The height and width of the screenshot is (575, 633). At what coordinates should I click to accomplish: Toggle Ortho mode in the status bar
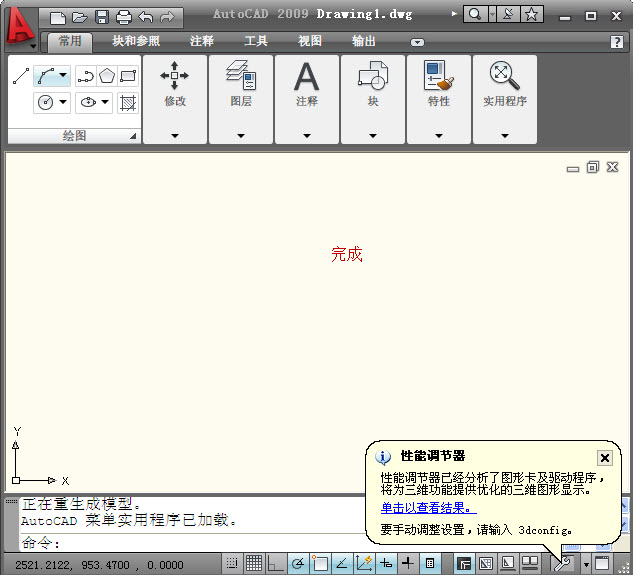click(275, 564)
